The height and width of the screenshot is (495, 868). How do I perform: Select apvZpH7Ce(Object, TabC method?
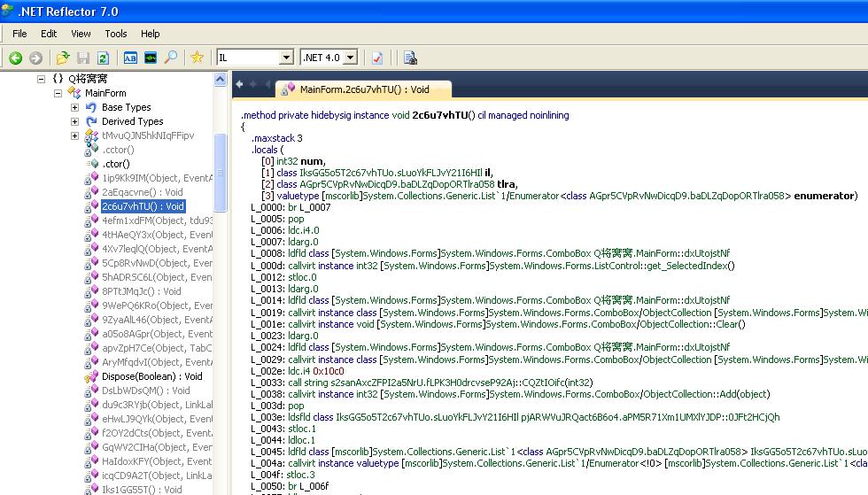[157, 348]
